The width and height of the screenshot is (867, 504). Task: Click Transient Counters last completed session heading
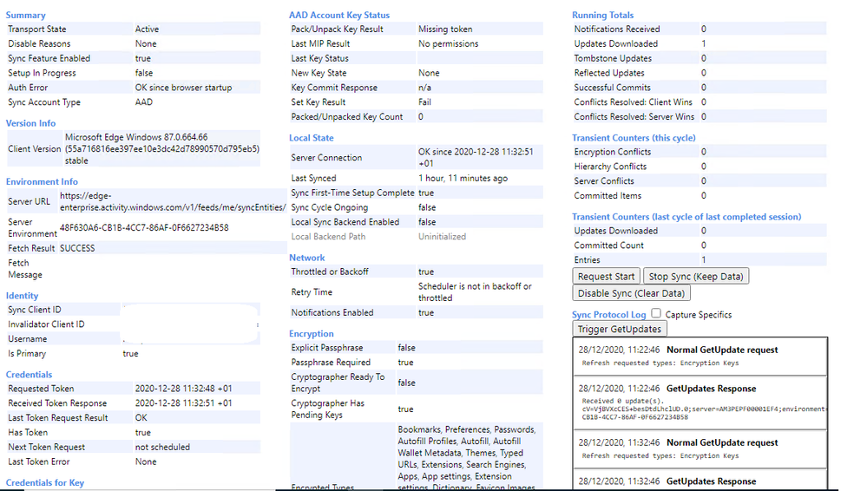coord(686,217)
